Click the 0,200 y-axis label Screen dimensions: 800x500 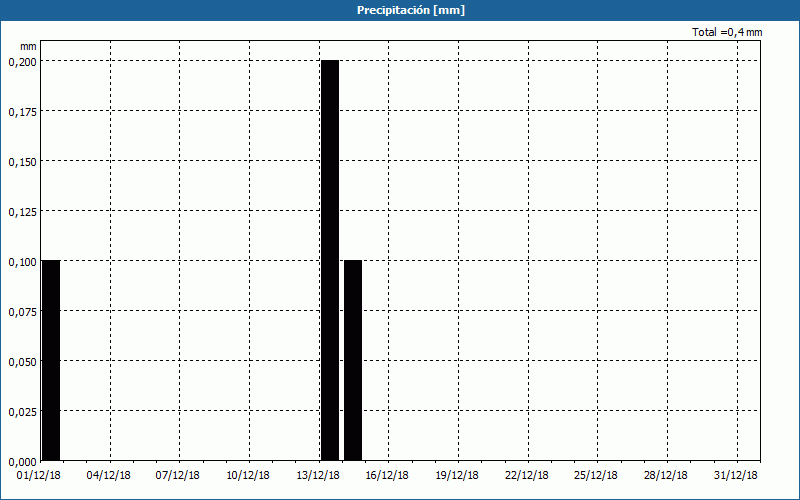[x=22, y=62]
